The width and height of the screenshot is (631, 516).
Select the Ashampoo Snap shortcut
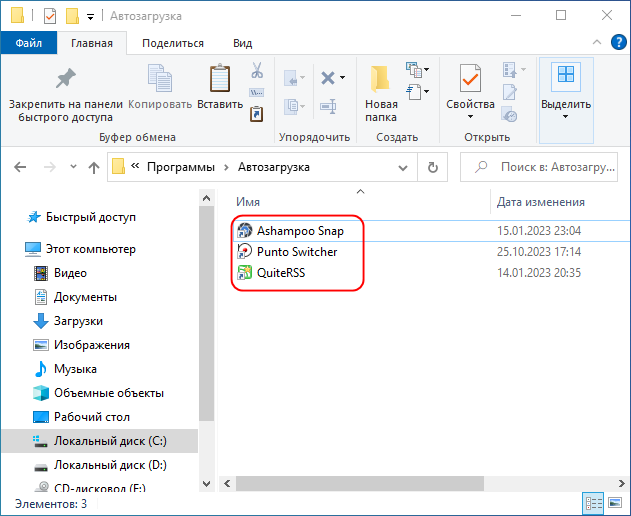tap(300, 231)
